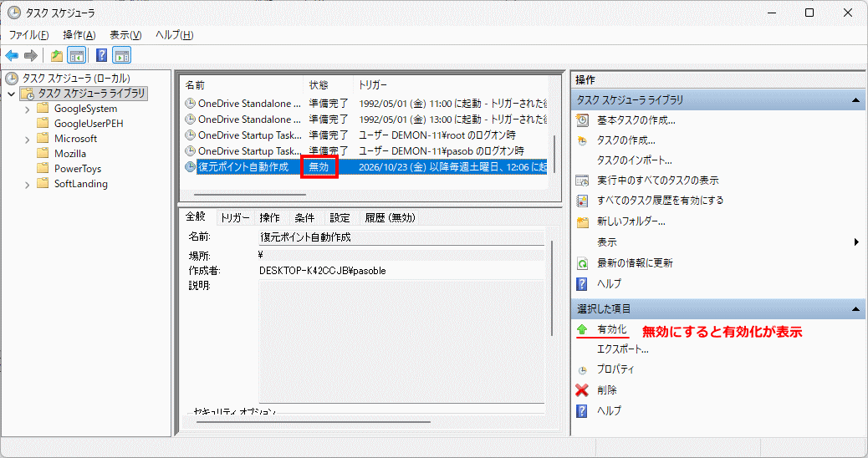The height and width of the screenshot is (458, 868).
Task: Click horizontal scrollbar of details pane
Action: click(x=314, y=422)
